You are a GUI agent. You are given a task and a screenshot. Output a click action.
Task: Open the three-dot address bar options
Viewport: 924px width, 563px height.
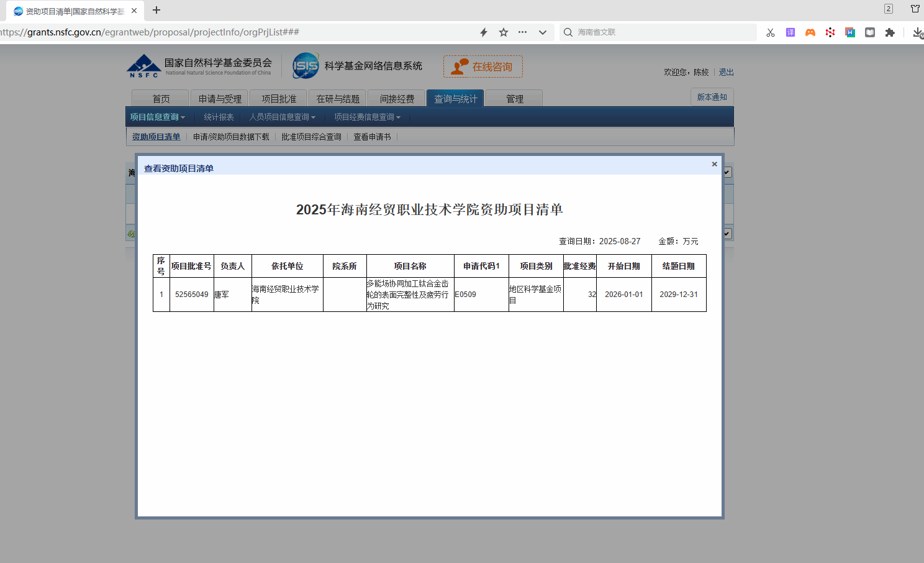pos(523,32)
